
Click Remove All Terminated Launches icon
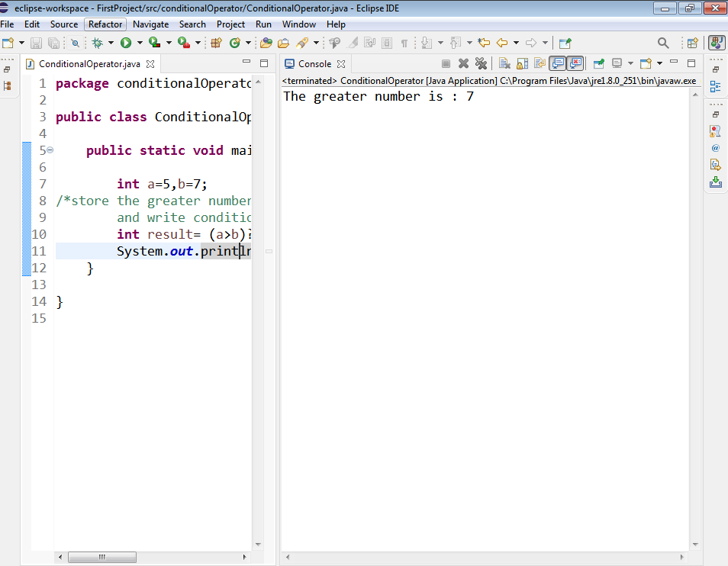click(481, 63)
